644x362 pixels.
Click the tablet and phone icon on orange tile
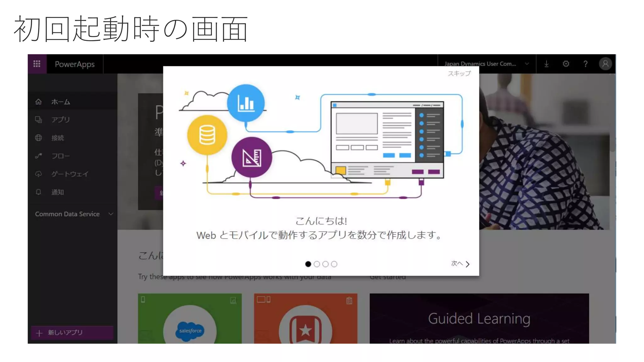point(264,299)
